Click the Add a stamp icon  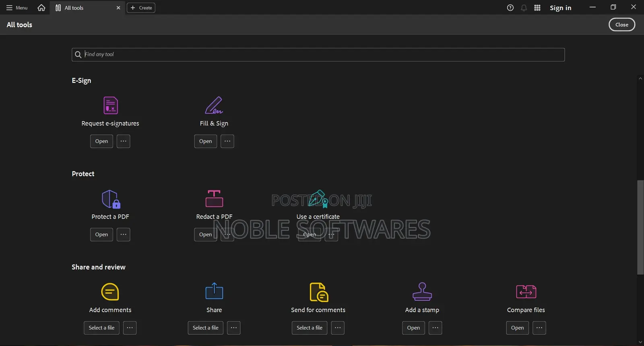(422, 291)
